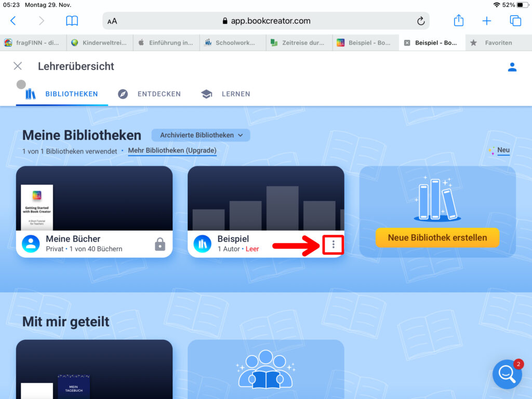Switch to the Lernen tab
The image size is (532, 399).
225,94
